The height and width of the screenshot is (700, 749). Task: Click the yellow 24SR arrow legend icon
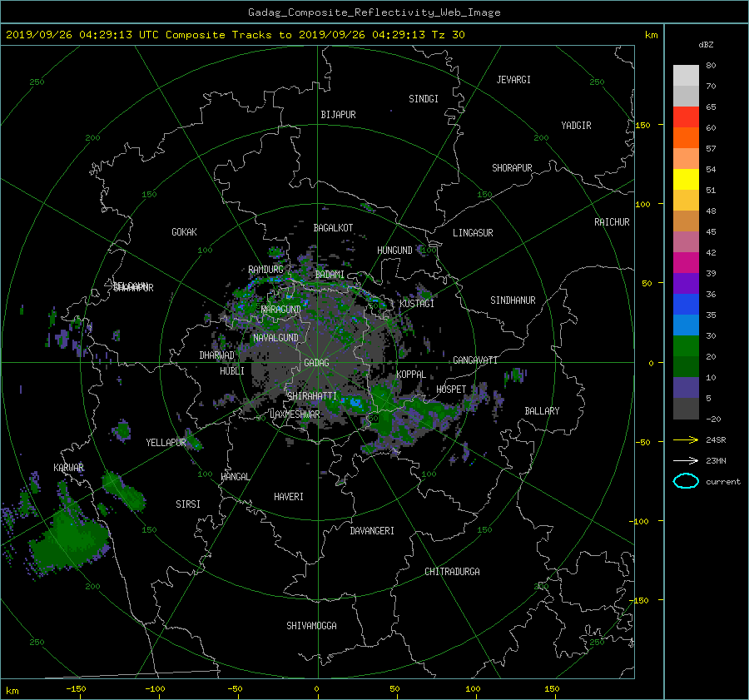(x=686, y=439)
